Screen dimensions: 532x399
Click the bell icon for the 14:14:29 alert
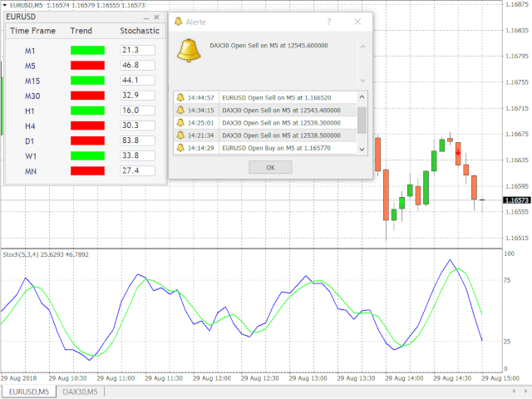pos(180,148)
